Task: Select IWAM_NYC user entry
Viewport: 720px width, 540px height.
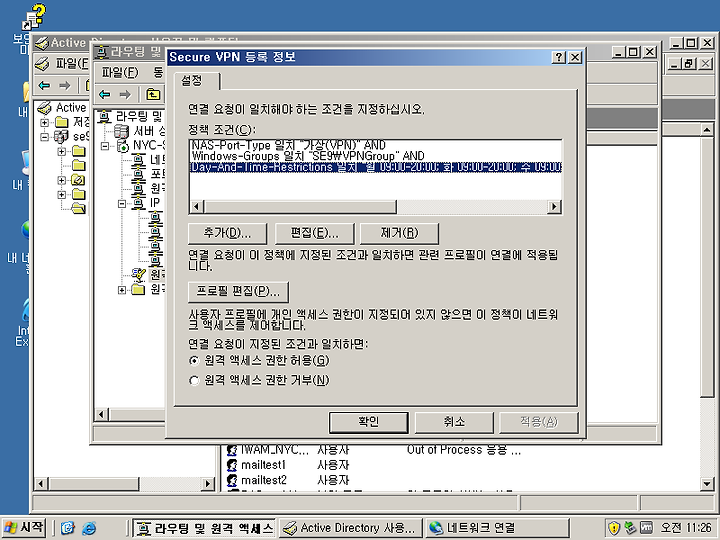Action: [275, 450]
